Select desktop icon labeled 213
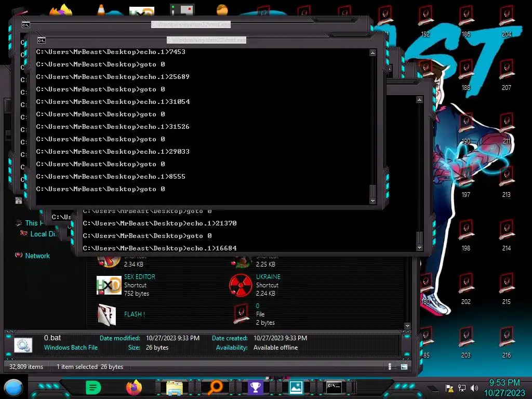 507,181
